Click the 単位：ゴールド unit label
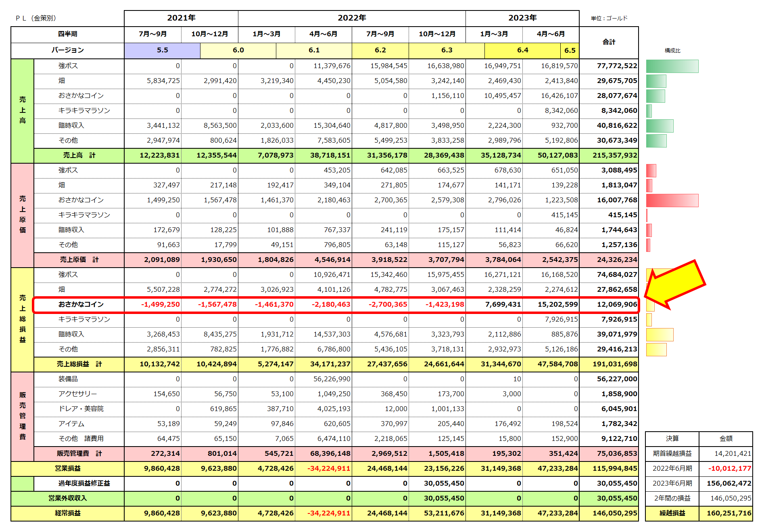This screenshot has width=764, height=532. pyautogui.click(x=609, y=18)
